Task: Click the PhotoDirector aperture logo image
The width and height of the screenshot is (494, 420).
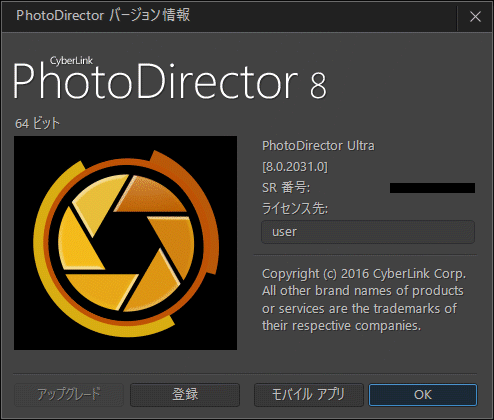Action: pos(125,243)
